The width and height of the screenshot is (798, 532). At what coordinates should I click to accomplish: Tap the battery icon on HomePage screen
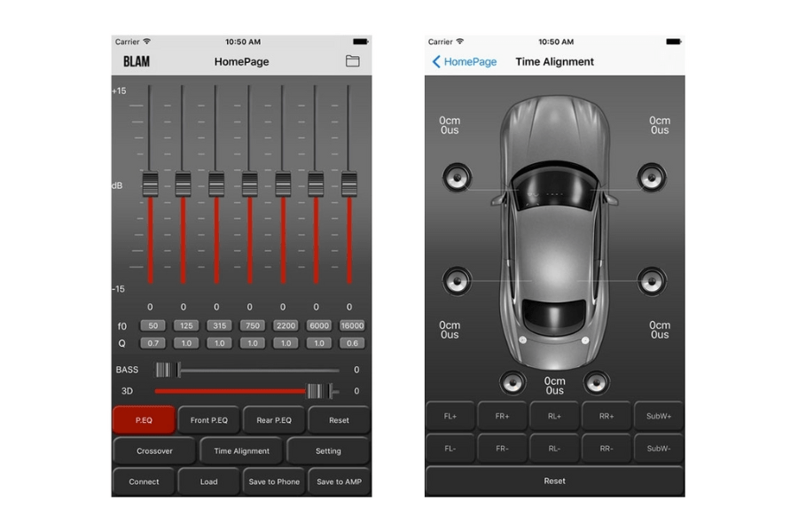coord(360,42)
